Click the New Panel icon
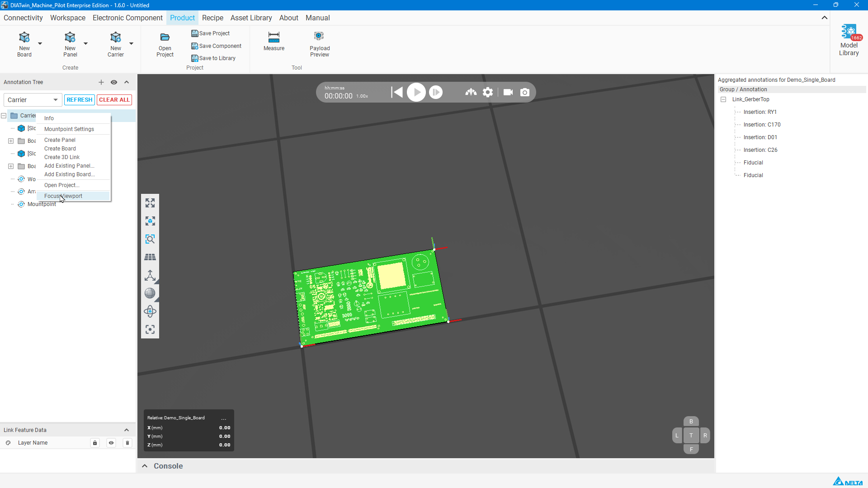Screen dimensions: 868x488 point(70,44)
